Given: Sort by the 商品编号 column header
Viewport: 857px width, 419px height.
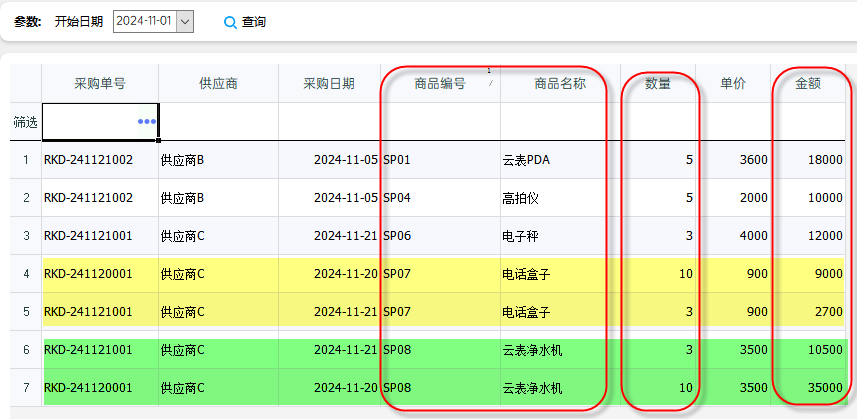Looking at the screenshot, I should [440, 84].
